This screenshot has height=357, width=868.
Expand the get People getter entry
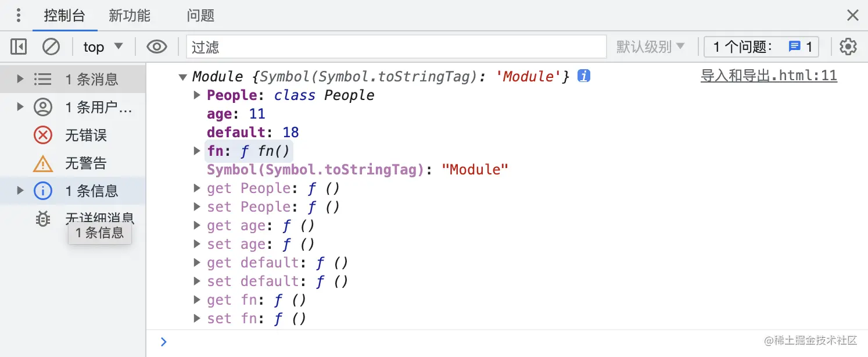(197, 188)
